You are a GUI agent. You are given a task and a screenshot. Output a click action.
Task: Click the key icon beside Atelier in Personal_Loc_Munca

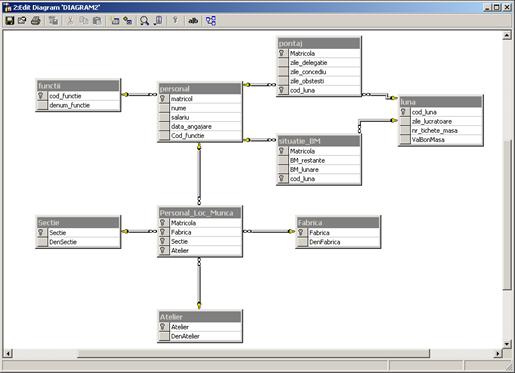(163, 250)
